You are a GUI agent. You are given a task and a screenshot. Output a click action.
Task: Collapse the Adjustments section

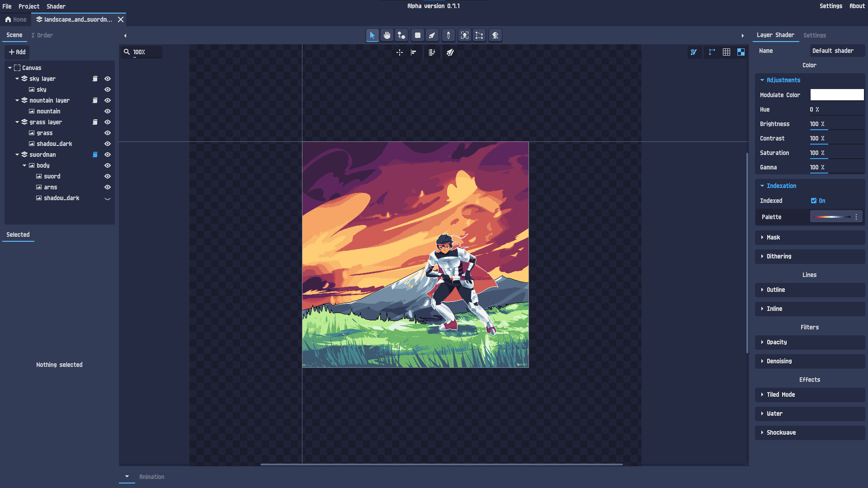coord(762,80)
